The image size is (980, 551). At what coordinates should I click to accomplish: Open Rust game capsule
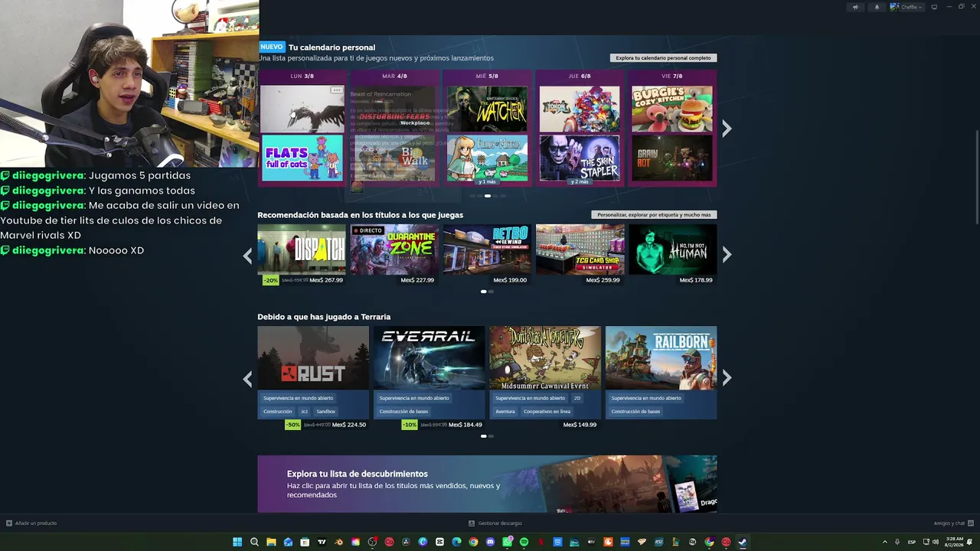click(x=313, y=358)
